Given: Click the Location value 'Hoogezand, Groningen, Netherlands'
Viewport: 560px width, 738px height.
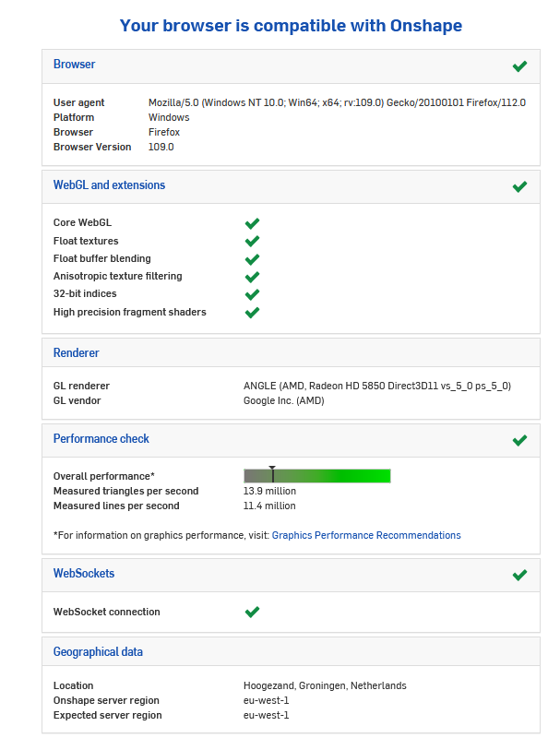Looking at the screenshot, I should point(325,685).
